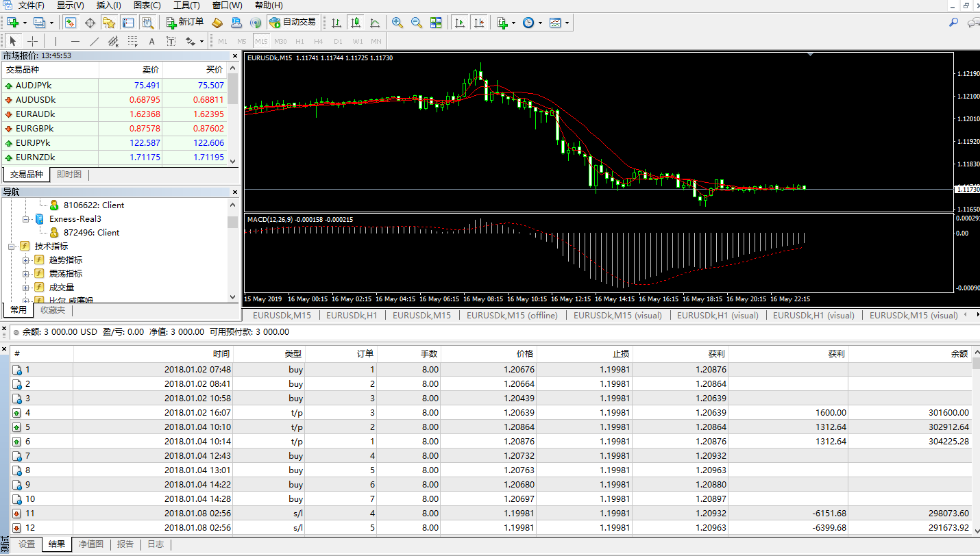Viewport: 980px width, 556px height.
Task: Close the 导航 navigator panel
Action: point(235,192)
